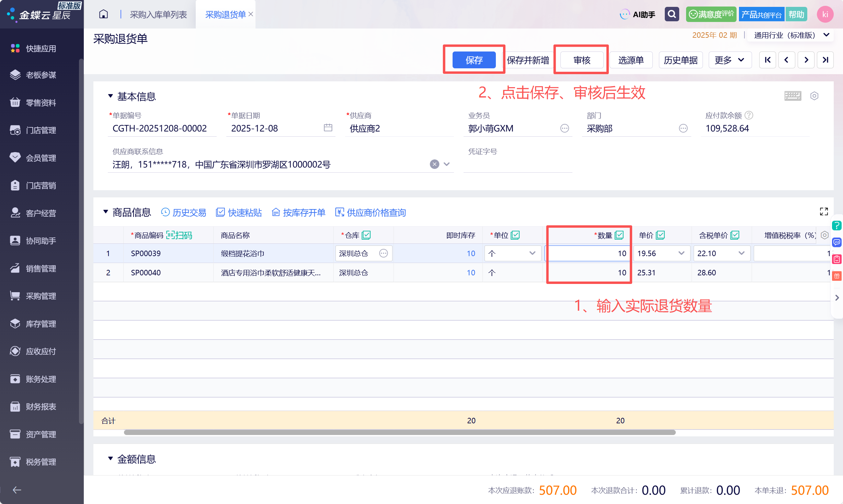Click the 审核 button
The image size is (843, 504).
pyautogui.click(x=582, y=60)
